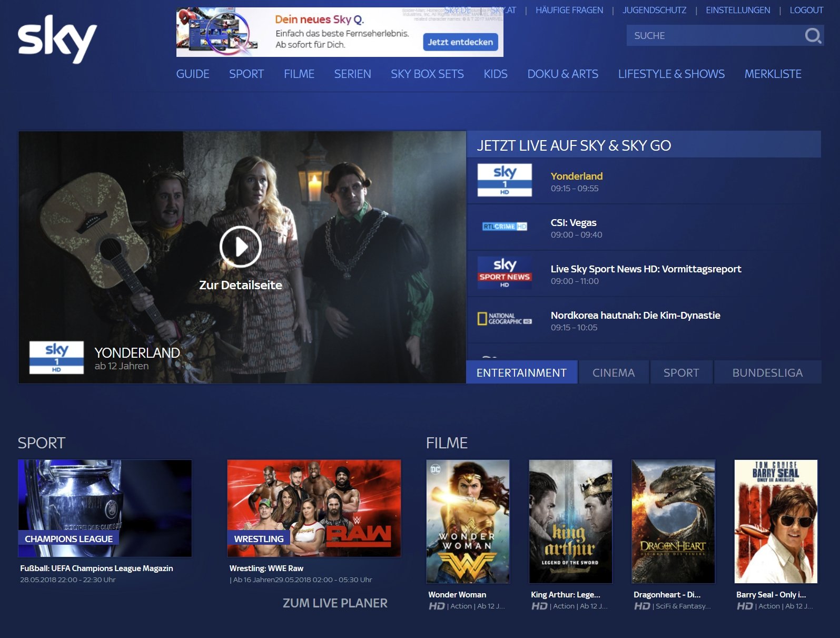The height and width of the screenshot is (638, 840).
Task: Click the Jetzt entdecken button
Action: click(460, 42)
